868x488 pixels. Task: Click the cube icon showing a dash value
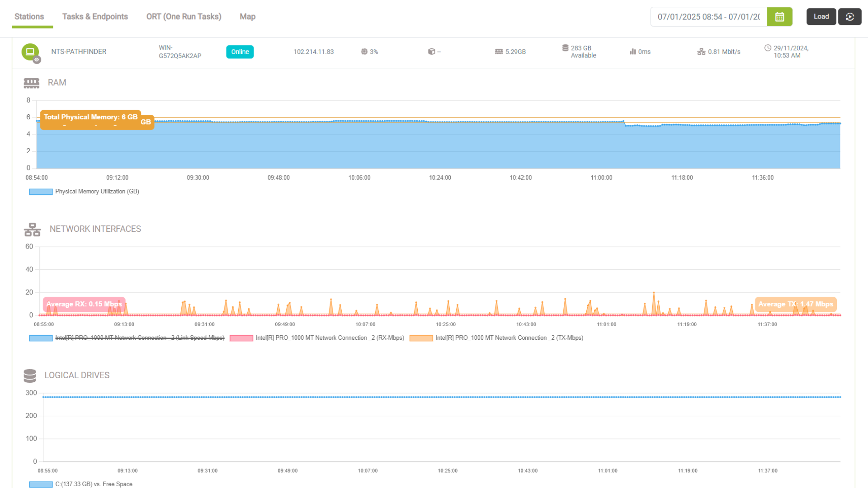pos(432,52)
